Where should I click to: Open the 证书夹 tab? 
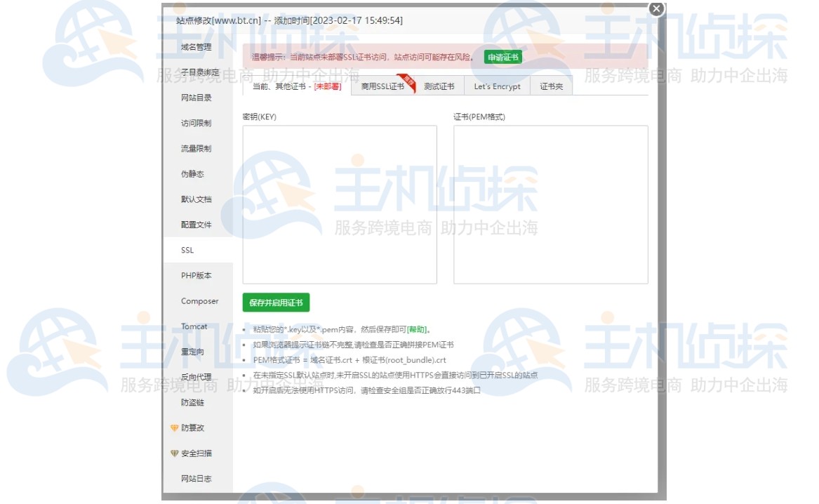pyautogui.click(x=550, y=86)
